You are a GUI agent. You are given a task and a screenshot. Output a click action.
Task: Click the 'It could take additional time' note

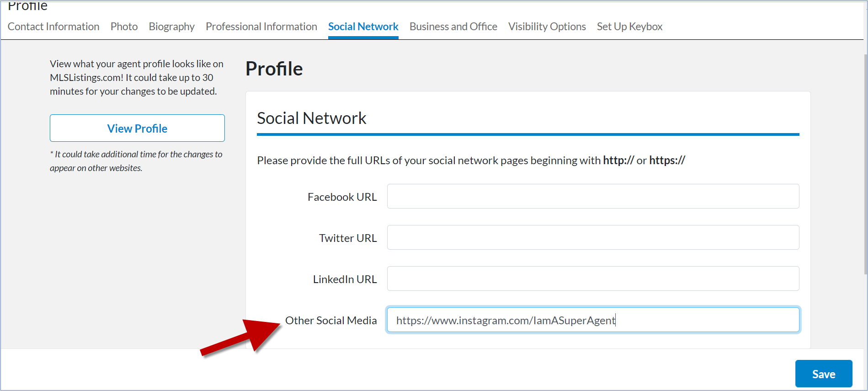point(136,161)
